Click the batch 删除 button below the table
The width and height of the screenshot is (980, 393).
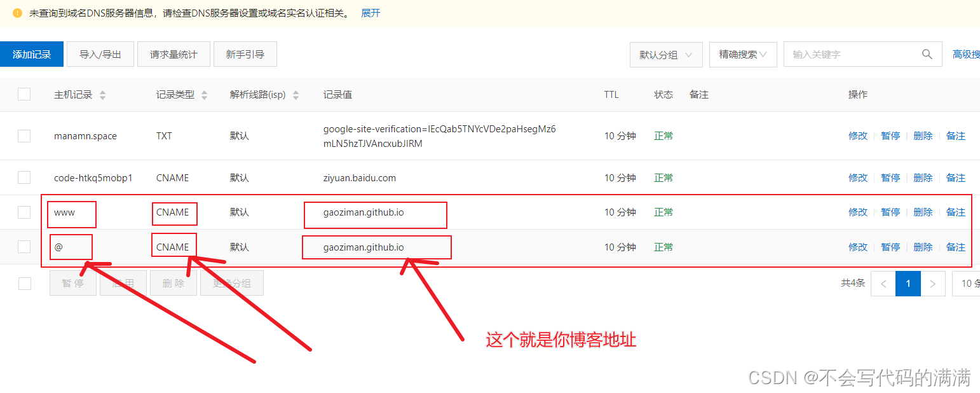click(x=174, y=284)
